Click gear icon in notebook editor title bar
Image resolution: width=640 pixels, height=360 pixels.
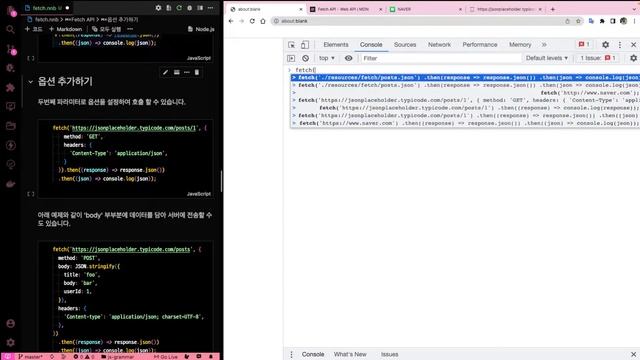(x=158, y=8)
